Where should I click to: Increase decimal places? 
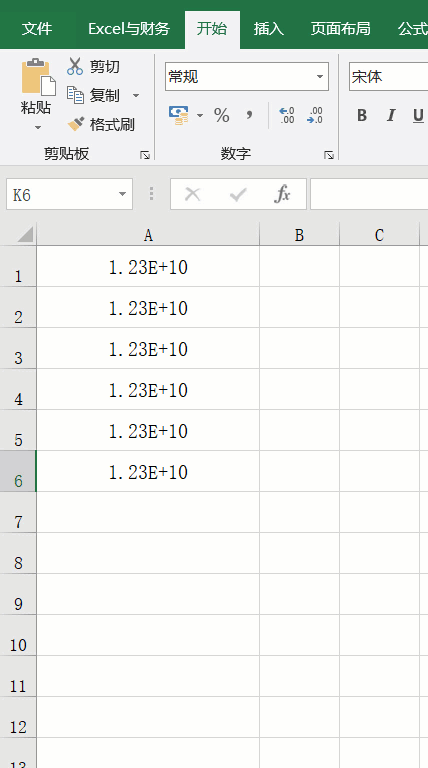click(x=286, y=116)
